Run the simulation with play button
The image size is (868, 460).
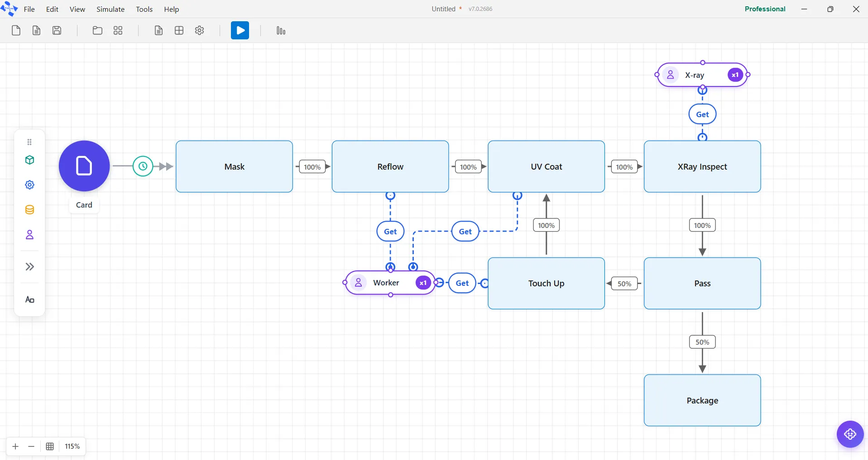coord(240,30)
